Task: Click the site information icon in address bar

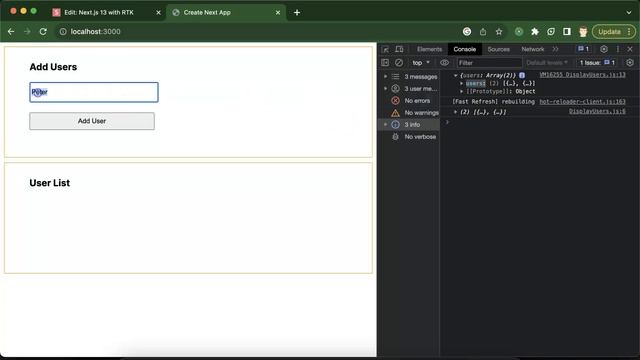Action: pyautogui.click(x=63, y=31)
